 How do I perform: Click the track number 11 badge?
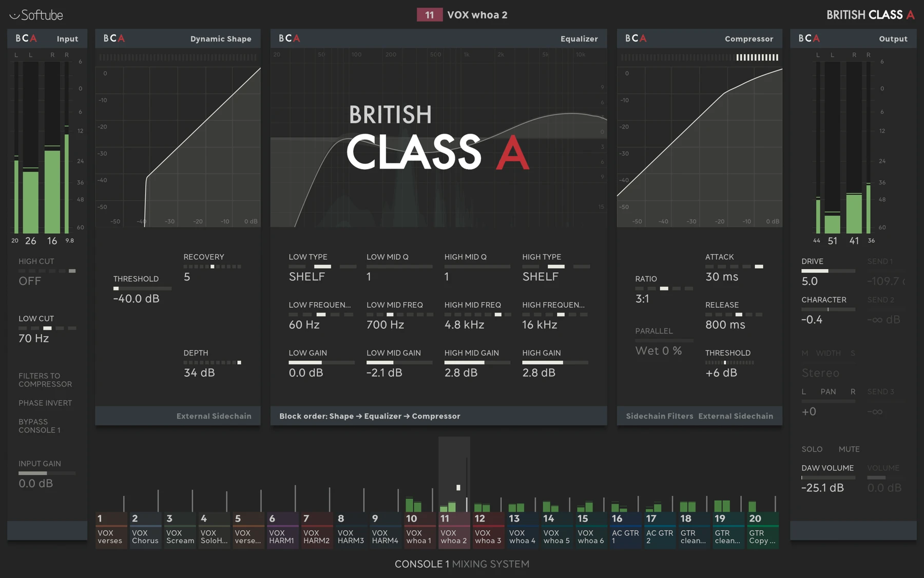pyautogui.click(x=430, y=15)
